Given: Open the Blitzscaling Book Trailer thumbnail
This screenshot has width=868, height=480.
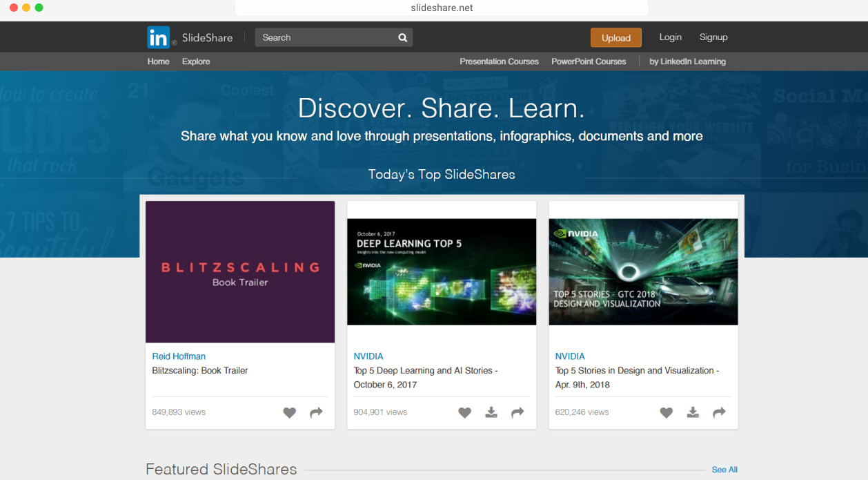Looking at the screenshot, I should [x=240, y=272].
